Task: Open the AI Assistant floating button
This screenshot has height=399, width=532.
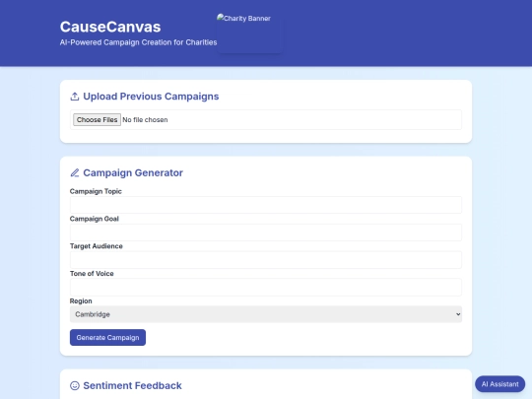Action: coord(500,384)
